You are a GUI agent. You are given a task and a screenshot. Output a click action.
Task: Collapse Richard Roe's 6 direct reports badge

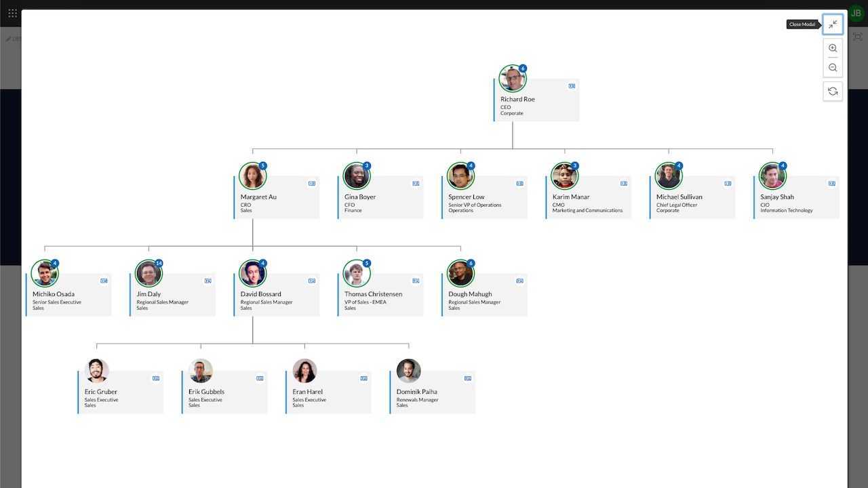[x=523, y=68]
